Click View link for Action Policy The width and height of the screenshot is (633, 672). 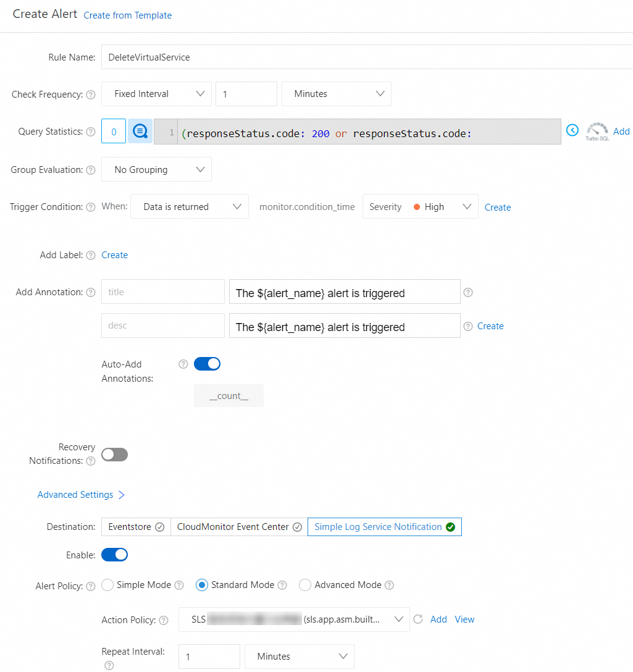464,619
